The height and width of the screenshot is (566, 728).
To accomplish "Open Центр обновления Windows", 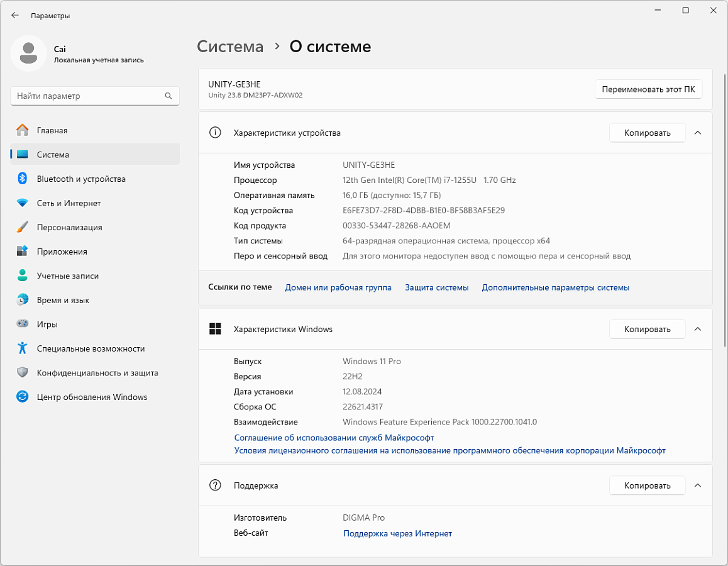I will click(95, 397).
